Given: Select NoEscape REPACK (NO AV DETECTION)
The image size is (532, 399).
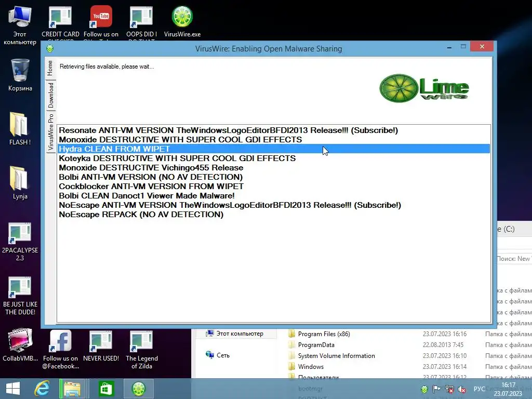Looking at the screenshot, I should coord(273,215).
